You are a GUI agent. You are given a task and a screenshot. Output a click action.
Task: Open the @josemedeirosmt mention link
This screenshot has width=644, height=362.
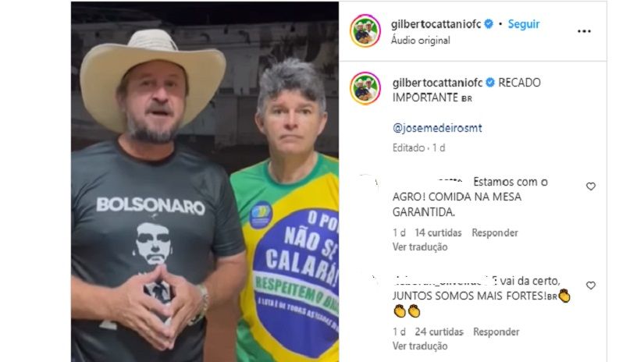pos(437,128)
